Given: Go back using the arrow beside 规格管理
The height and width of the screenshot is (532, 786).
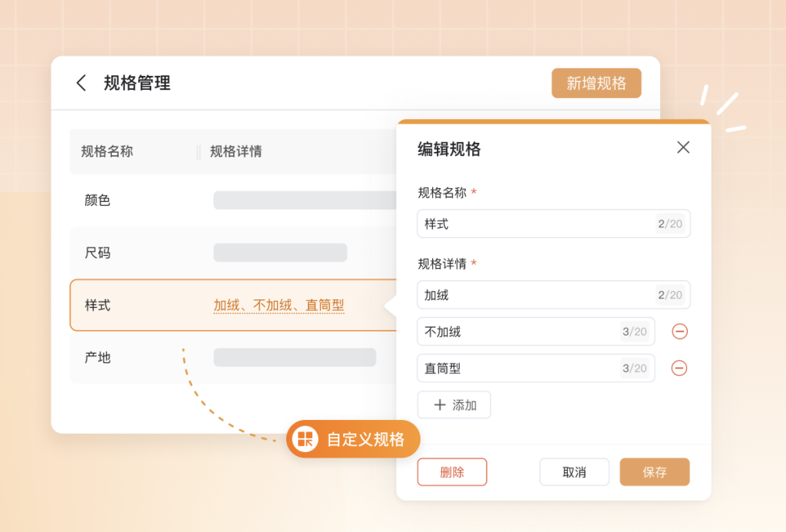Looking at the screenshot, I should [x=81, y=83].
